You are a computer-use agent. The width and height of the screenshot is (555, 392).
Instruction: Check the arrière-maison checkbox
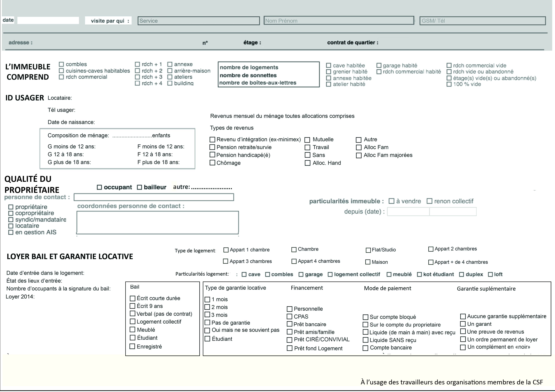point(170,71)
